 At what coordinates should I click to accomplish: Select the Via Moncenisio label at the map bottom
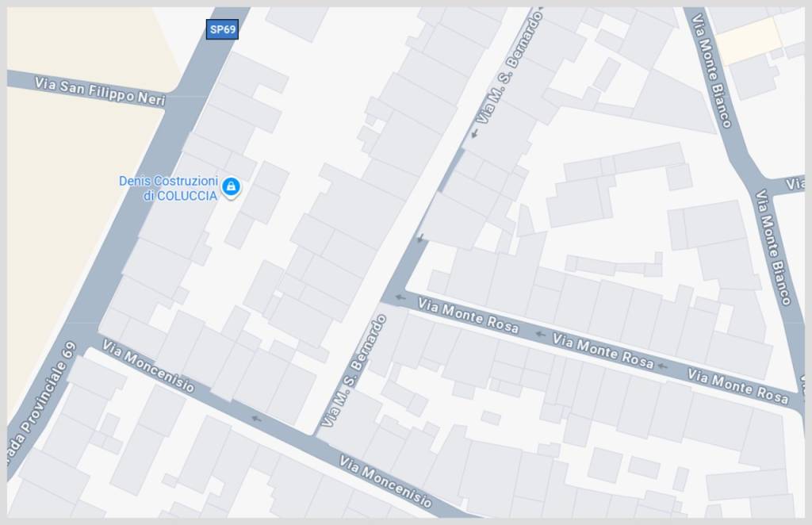tap(386, 481)
